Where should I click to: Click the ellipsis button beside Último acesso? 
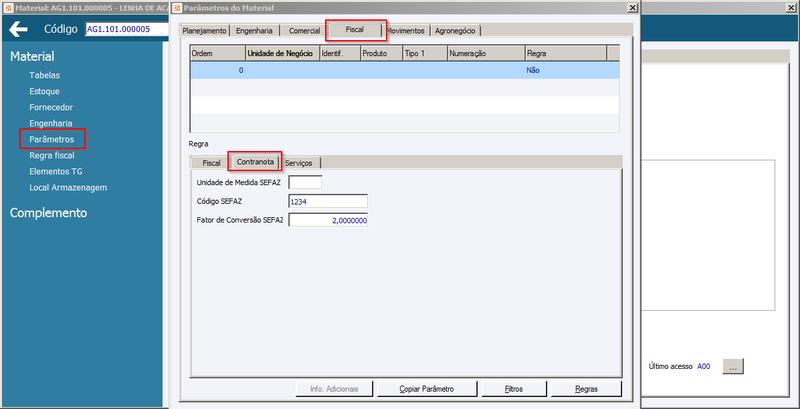(x=733, y=366)
